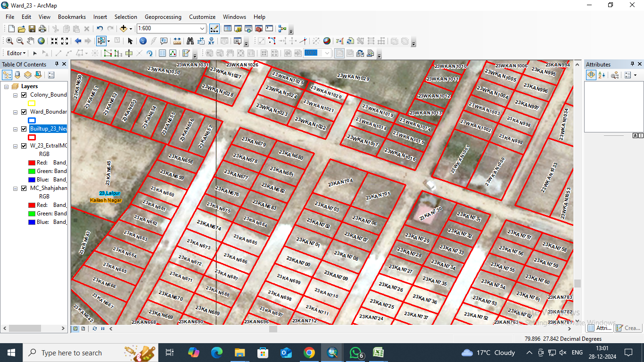The height and width of the screenshot is (362, 644).
Task: Activate the Pan hand tool
Action: [31, 41]
